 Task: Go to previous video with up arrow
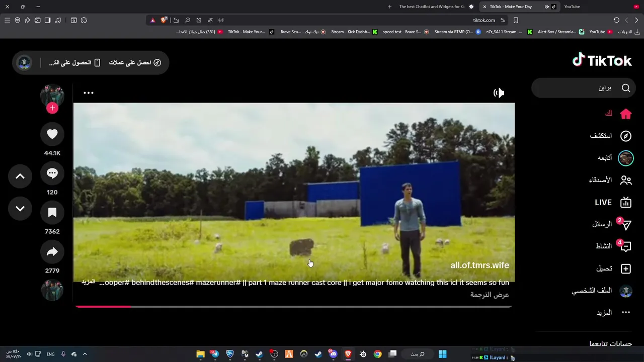tap(20, 176)
